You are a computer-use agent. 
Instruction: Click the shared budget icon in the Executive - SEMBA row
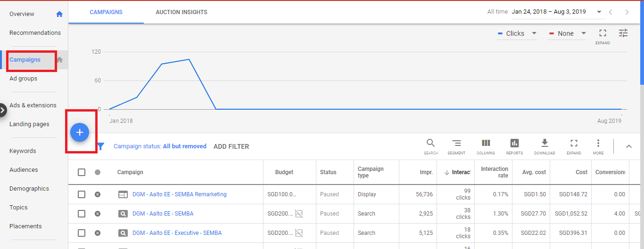coord(299,233)
